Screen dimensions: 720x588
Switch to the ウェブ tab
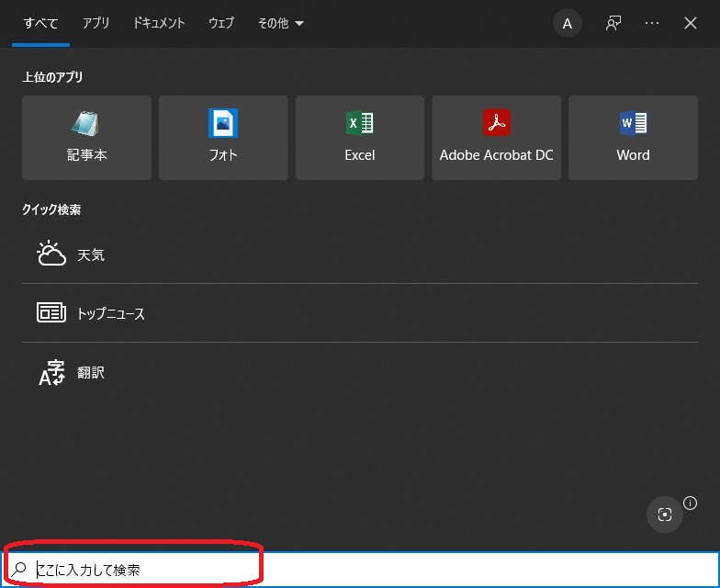tap(221, 23)
